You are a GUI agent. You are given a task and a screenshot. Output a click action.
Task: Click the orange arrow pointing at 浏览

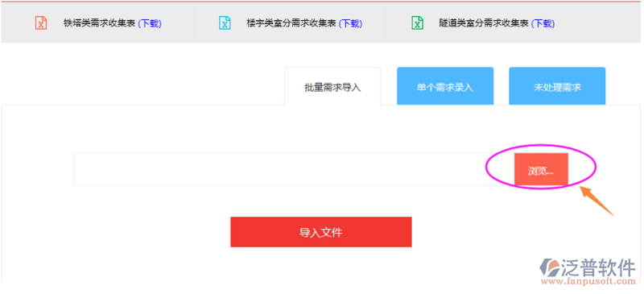(x=596, y=201)
